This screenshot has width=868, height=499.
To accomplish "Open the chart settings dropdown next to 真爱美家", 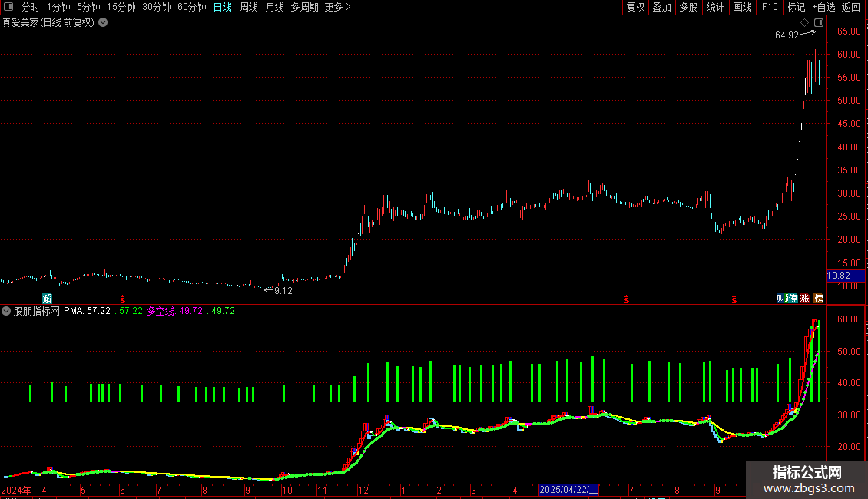I will 103,23.
